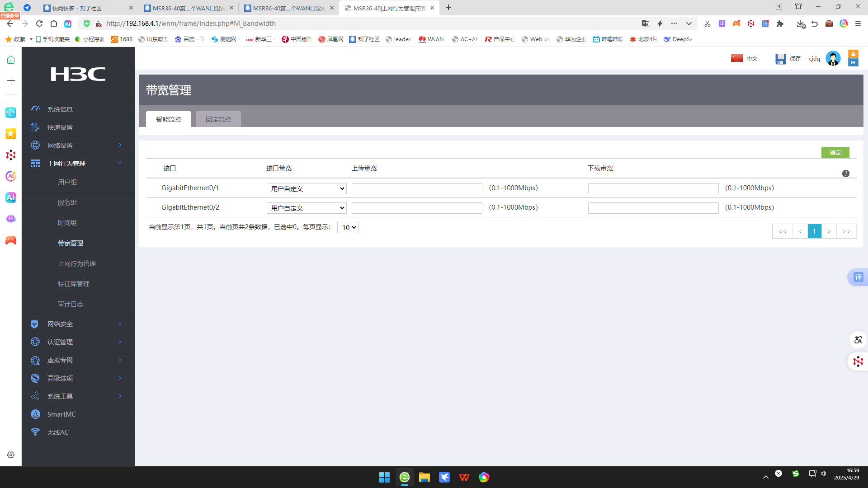Image resolution: width=868 pixels, height=488 pixels.
Task: Focus 上传带宽 field for GigabitEthernet0/2
Action: [417, 208]
